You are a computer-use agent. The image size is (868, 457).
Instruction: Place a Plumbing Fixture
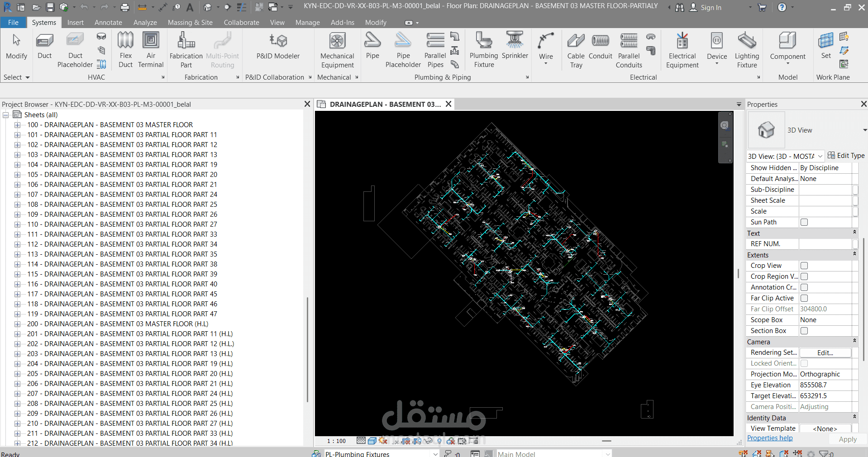click(484, 50)
